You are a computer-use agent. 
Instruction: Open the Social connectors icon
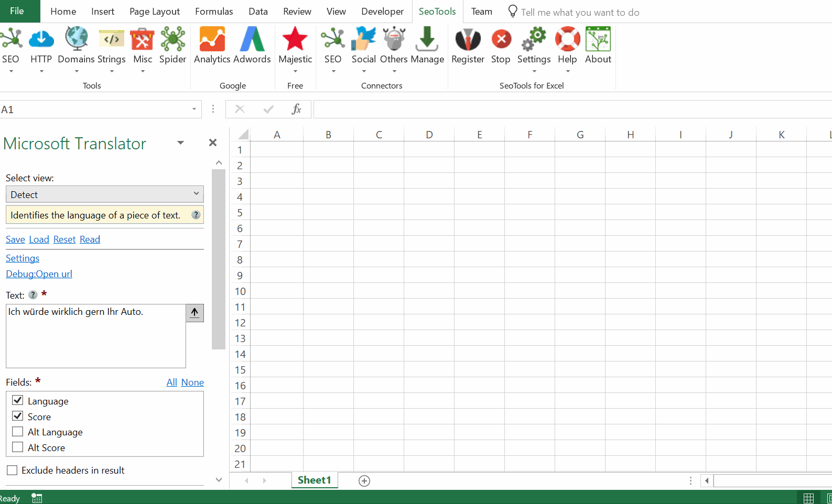coord(364,40)
